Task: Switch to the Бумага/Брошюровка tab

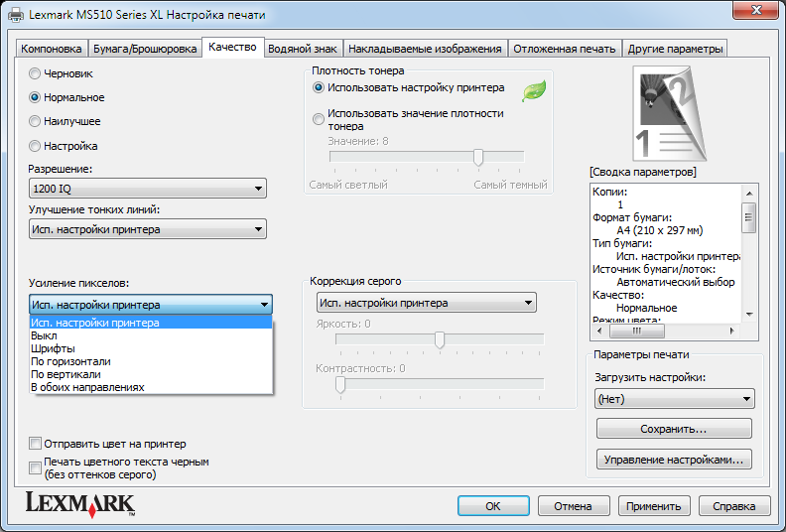Action: click(145, 49)
